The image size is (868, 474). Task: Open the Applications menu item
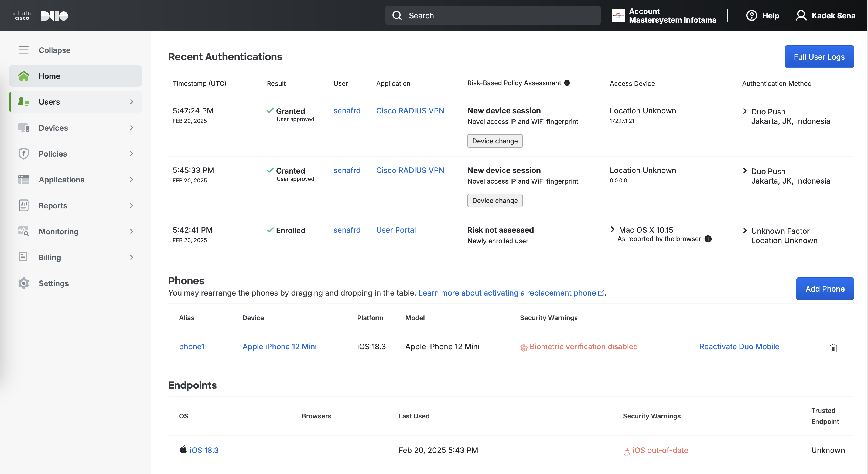pyautogui.click(x=62, y=180)
